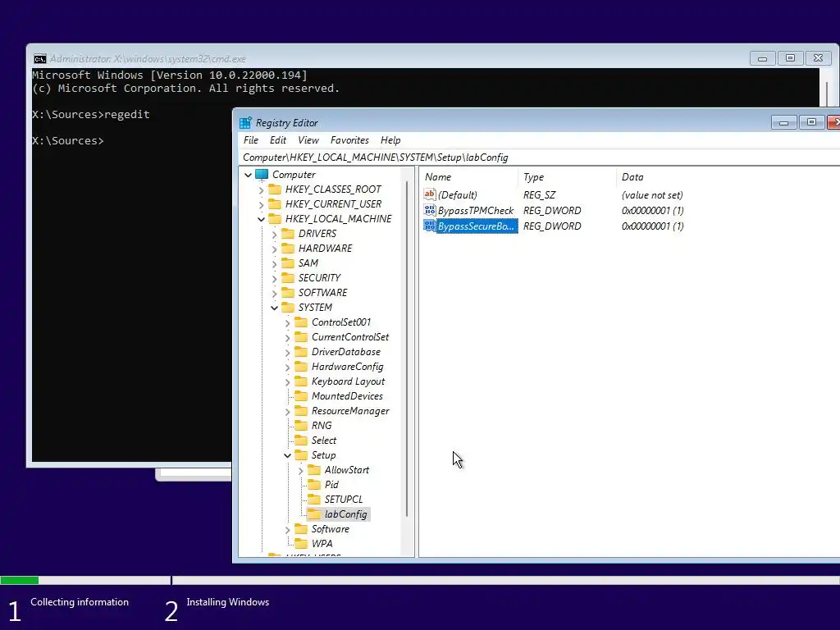Image resolution: width=840 pixels, height=630 pixels.
Task: Click the DriverDatabase folder icon
Action: pyautogui.click(x=302, y=352)
